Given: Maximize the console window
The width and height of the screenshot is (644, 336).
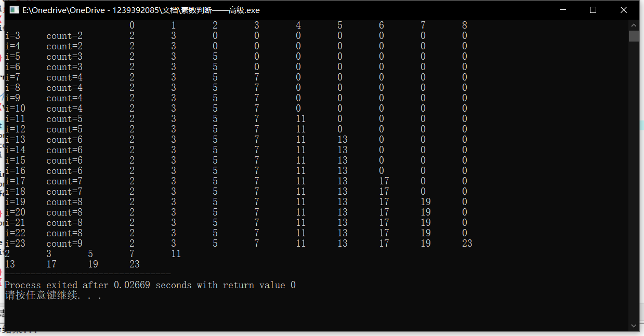Looking at the screenshot, I should click(x=593, y=9).
